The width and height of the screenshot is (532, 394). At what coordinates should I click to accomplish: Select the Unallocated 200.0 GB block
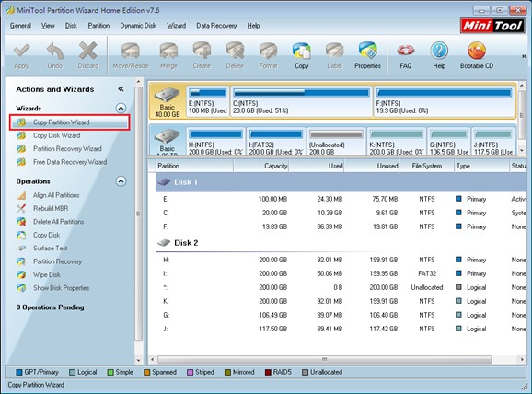click(336, 142)
